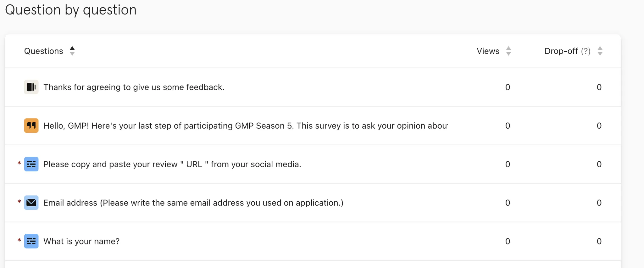
Task: Click the 'Question by question' heading
Action: 71,10
